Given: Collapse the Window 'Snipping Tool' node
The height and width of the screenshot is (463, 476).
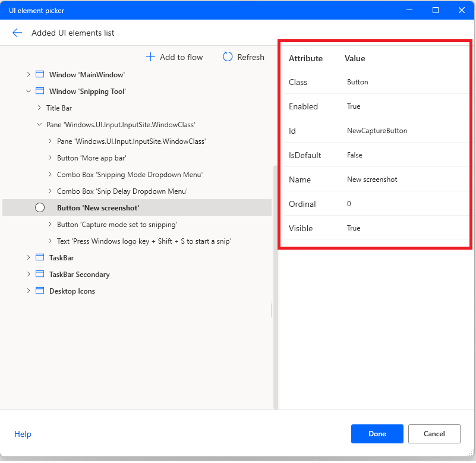Looking at the screenshot, I should (29, 91).
